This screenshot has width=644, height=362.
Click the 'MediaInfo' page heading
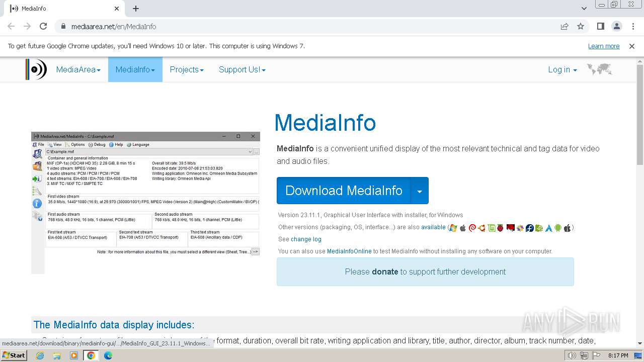point(325,123)
